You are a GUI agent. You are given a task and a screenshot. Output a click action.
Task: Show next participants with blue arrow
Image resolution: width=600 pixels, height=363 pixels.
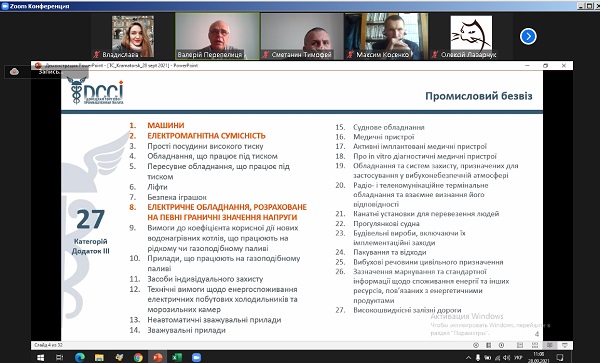[x=528, y=36]
